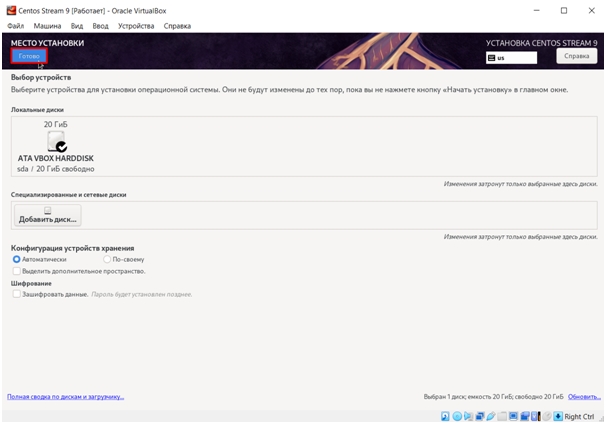Click the Добавить диск button
This screenshot has width=606, height=424.
point(48,216)
